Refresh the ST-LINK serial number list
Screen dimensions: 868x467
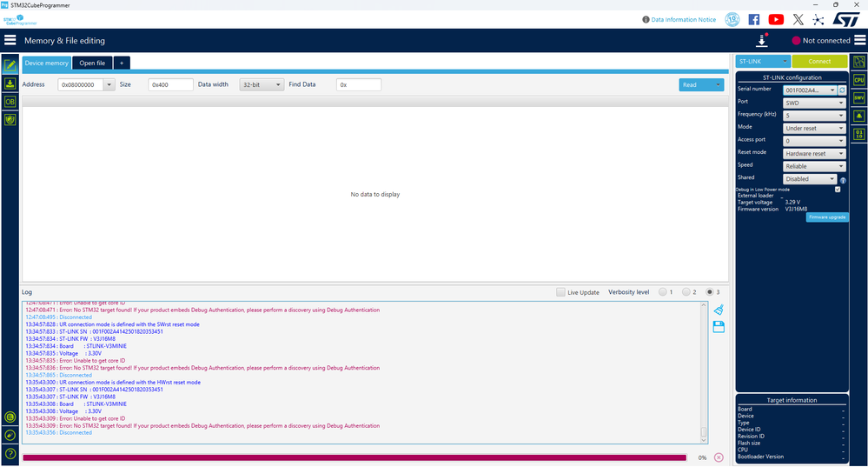pyautogui.click(x=843, y=90)
